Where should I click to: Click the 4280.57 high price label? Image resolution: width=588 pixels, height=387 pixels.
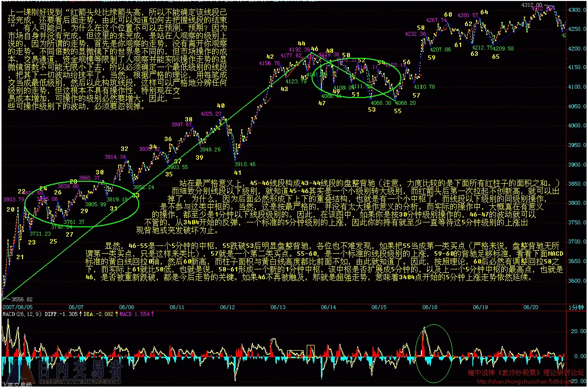click(x=467, y=16)
